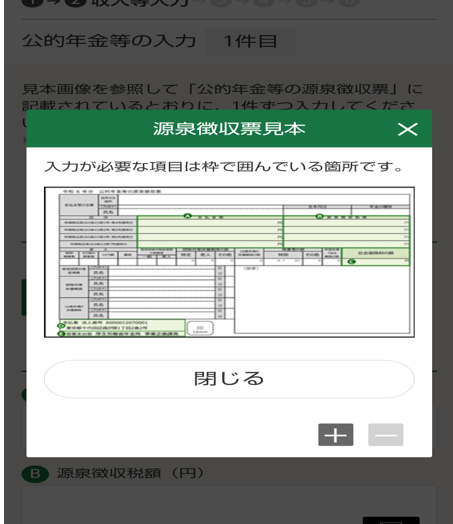Zoom in with the plus icon
Image resolution: width=453 pixels, height=524 pixels.
335,435
